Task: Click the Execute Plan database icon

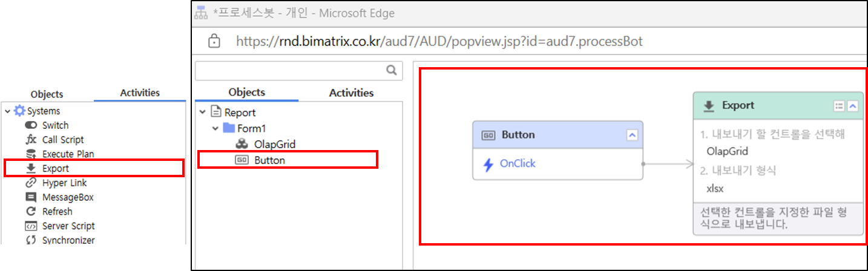Action: [31, 154]
